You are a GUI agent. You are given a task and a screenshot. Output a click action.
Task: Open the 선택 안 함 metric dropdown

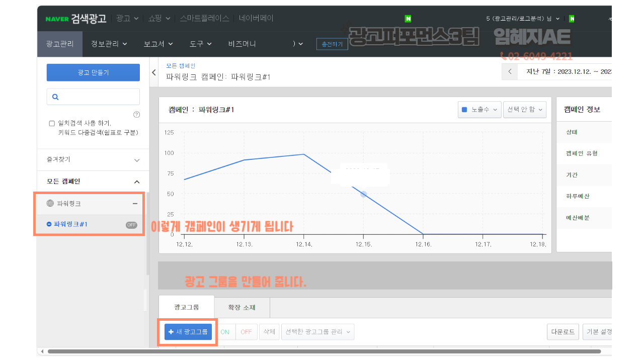tap(525, 110)
